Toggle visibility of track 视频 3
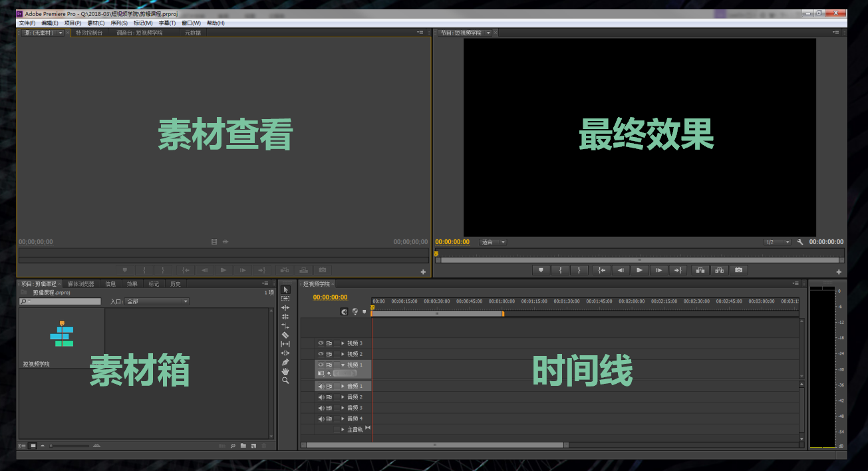This screenshot has width=868, height=471. click(320, 343)
